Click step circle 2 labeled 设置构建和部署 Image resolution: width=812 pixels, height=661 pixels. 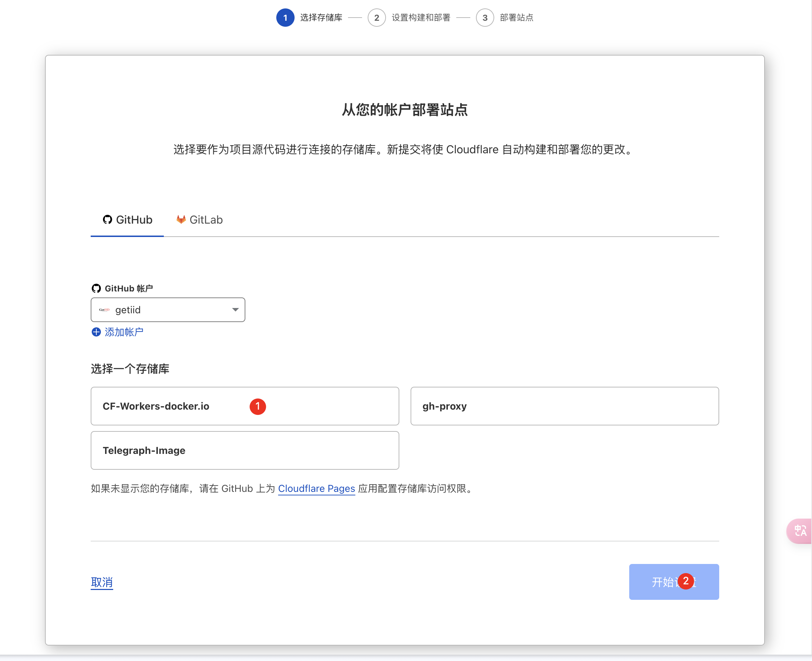377,18
